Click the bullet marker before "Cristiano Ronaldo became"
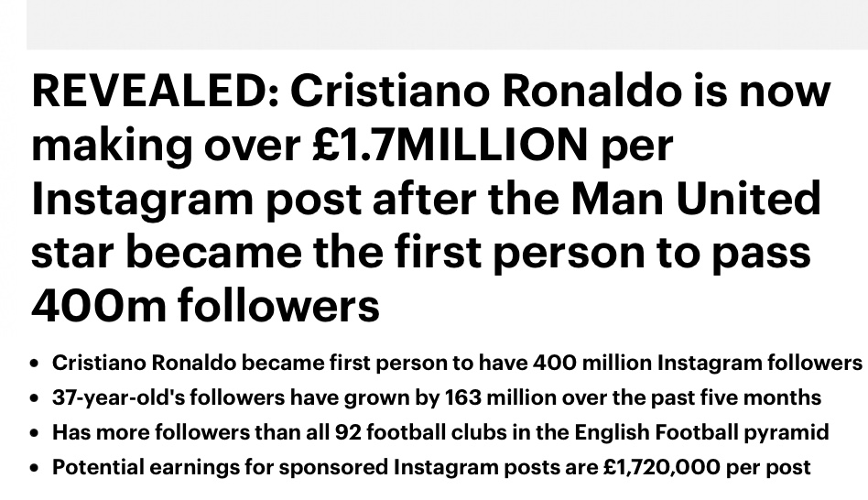The height and width of the screenshot is (500, 868). [x=36, y=364]
